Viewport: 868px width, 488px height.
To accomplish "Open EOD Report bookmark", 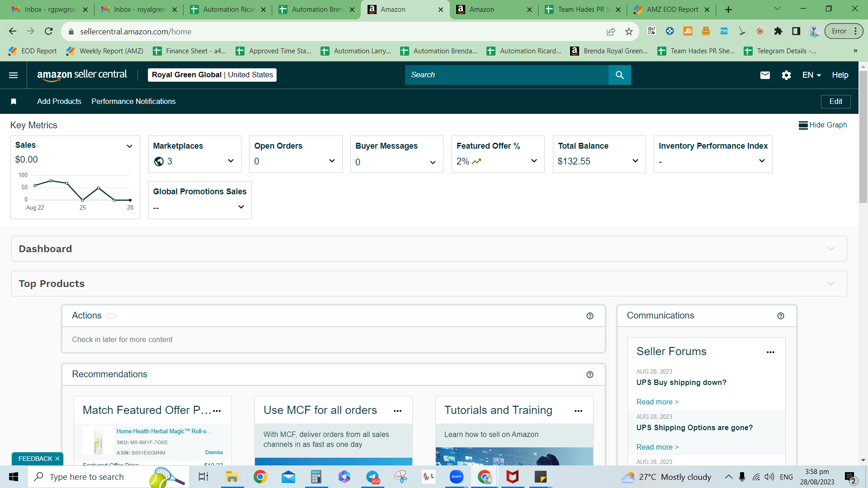I will [x=33, y=51].
